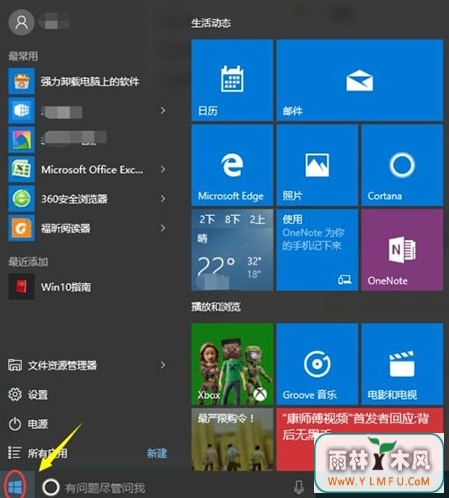Image resolution: width=449 pixels, height=498 pixels.
Task: Open the 最严限购令 news tile
Action: coord(232,439)
